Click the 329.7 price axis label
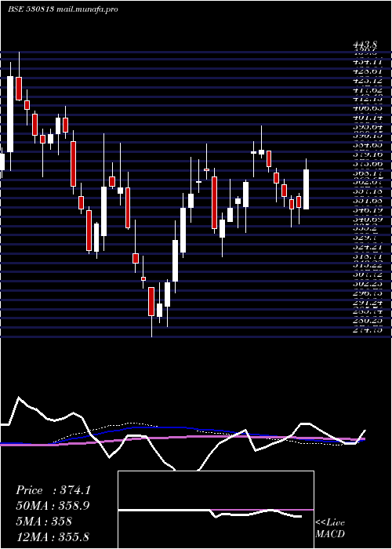 click(x=365, y=238)
